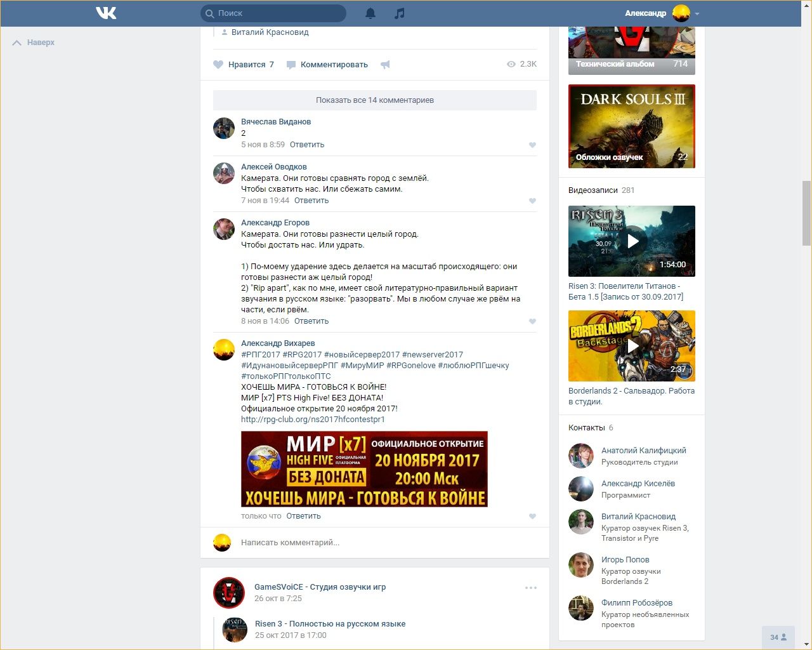Click the comment speech bubble icon
The image size is (812, 650).
pyautogui.click(x=291, y=65)
